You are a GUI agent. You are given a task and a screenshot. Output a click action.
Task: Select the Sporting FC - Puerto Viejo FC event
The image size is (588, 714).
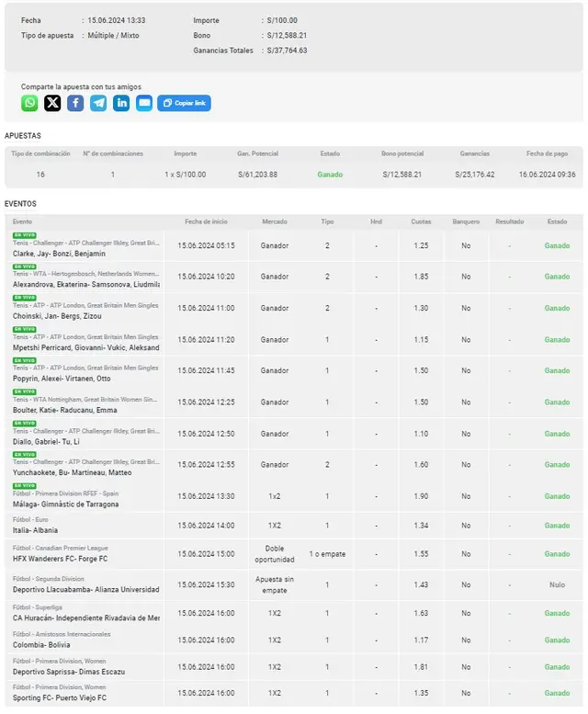click(x=60, y=697)
